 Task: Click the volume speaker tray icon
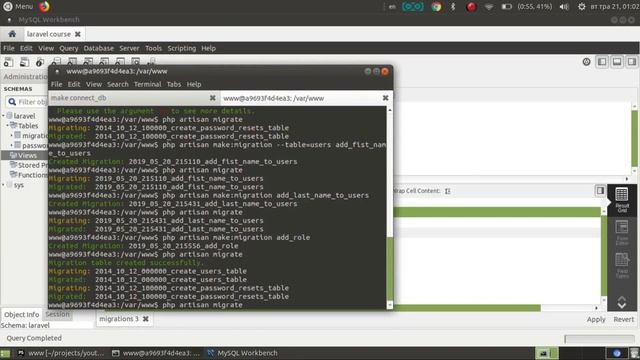coord(564,7)
